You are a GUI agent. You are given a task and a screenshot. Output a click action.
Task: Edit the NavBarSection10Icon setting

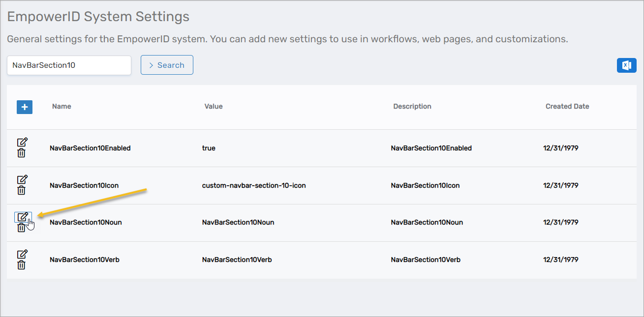22,179
